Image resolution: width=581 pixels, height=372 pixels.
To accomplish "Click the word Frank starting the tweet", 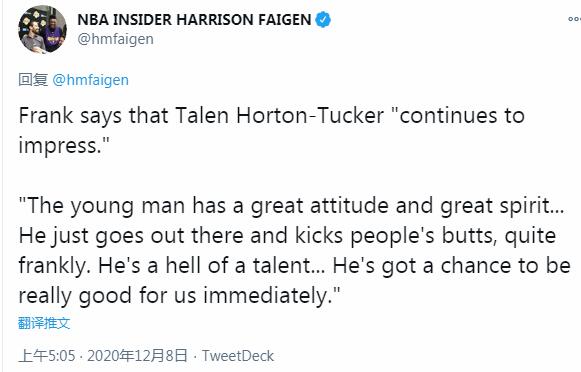I will coord(46,115).
